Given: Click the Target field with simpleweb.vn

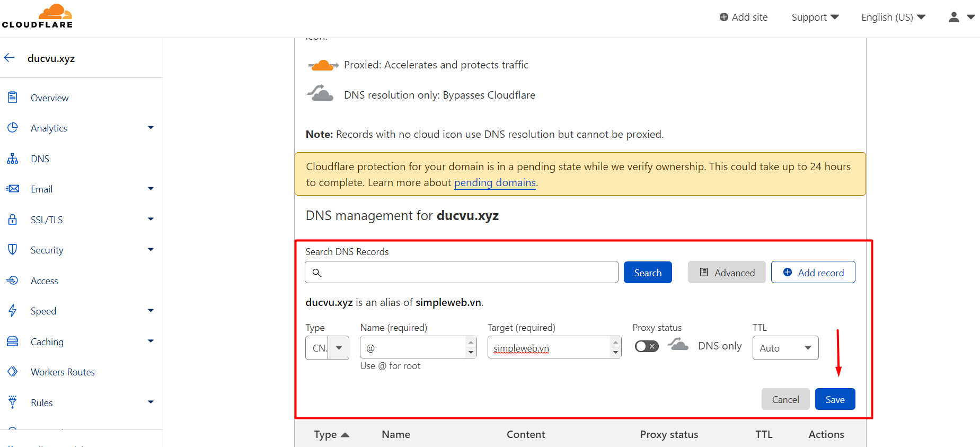Looking at the screenshot, I should coord(554,347).
